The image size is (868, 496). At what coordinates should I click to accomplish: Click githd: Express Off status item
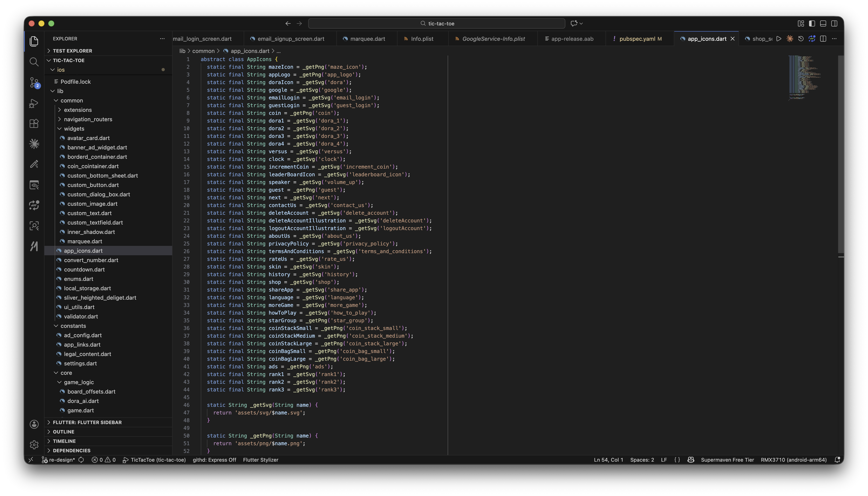214,460
